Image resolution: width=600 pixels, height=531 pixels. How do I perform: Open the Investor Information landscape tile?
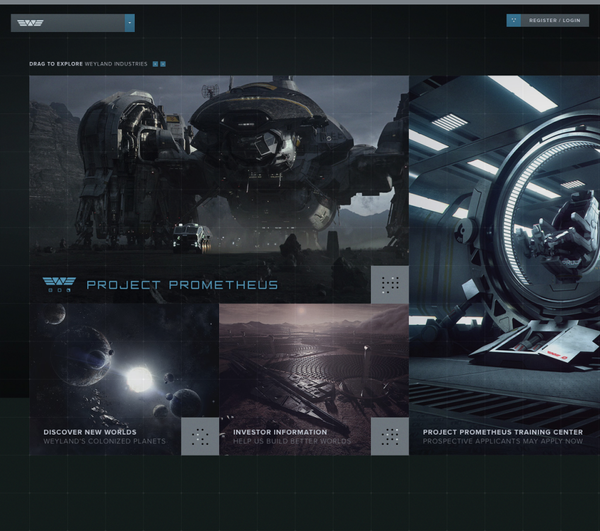click(314, 379)
